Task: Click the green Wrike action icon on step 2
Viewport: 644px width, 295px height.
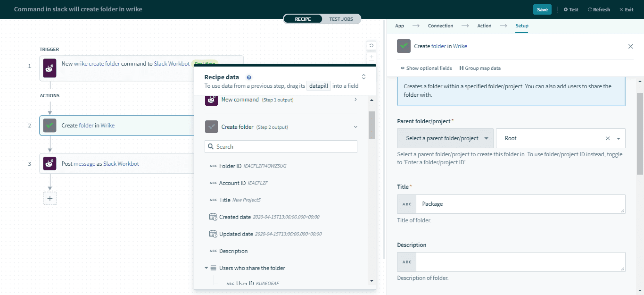Action: (x=50, y=125)
